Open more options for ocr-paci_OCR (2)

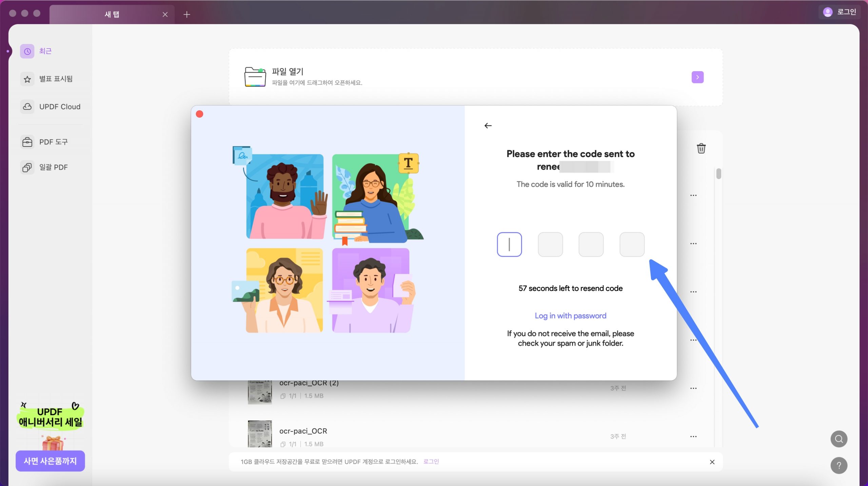(693, 388)
